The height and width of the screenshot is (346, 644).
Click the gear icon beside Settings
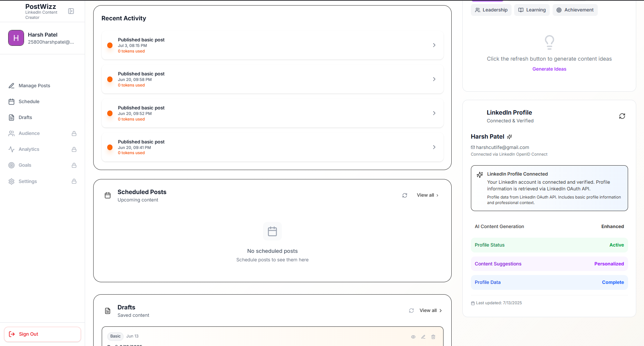[11, 182]
